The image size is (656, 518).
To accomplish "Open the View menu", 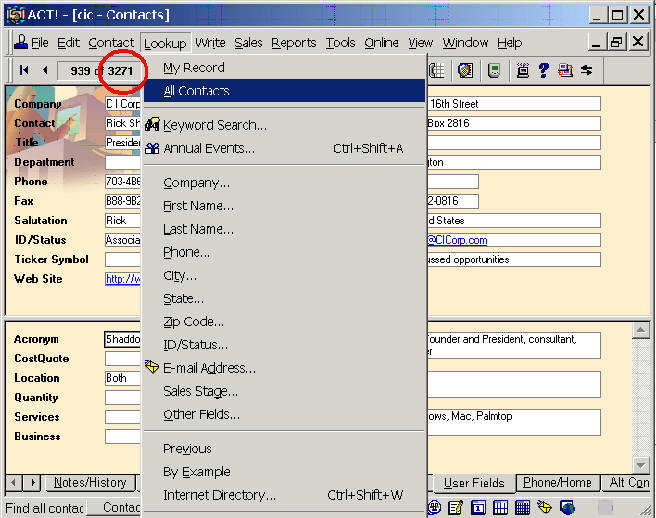I will [420, 43].
